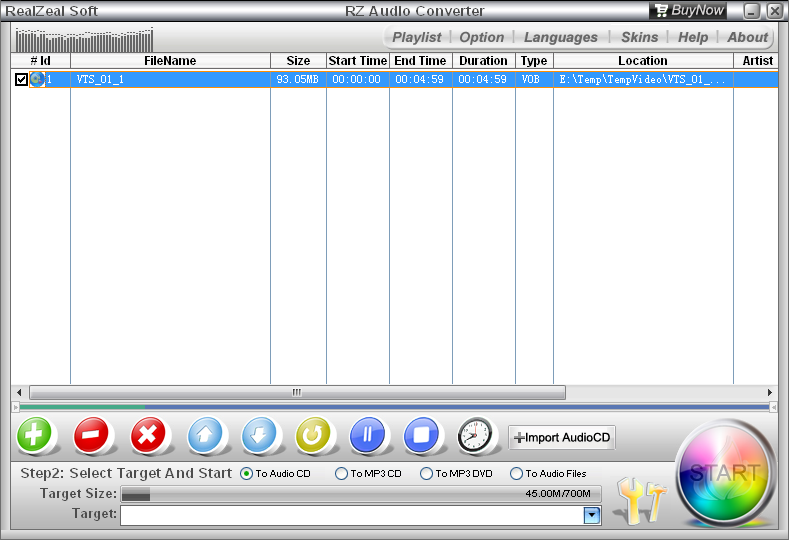
Task: Move item up with blue arrow button
Action: point(205,436)
